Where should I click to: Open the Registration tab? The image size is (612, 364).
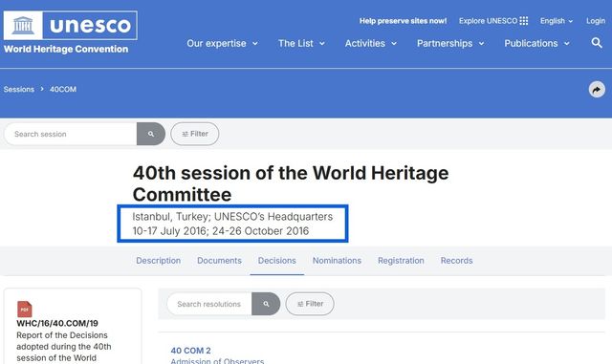click(x=401, y=261)
